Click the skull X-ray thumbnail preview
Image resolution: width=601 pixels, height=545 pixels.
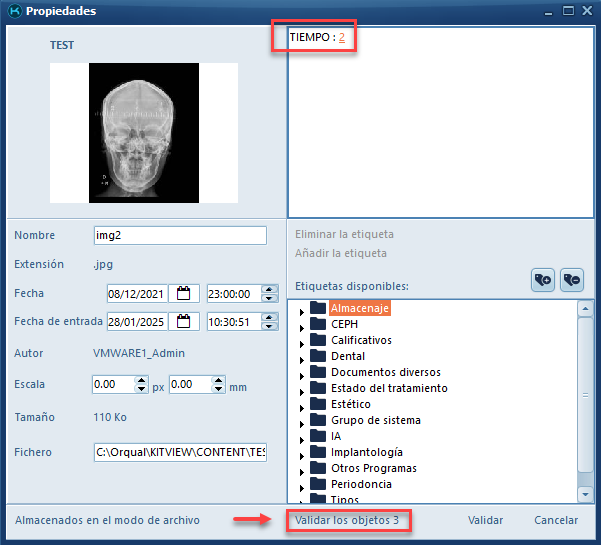click(144, 133)
